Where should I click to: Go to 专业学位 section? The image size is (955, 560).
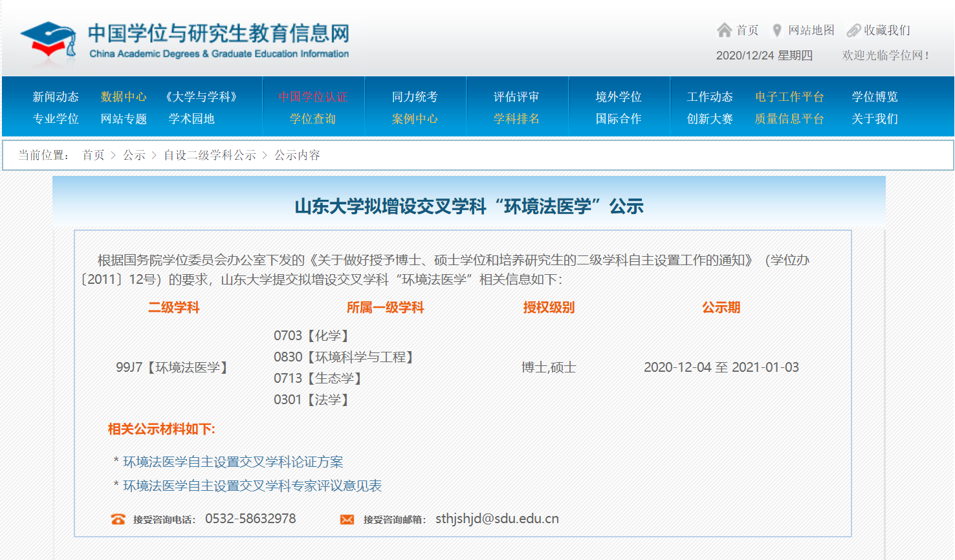[x=56, y=119]
